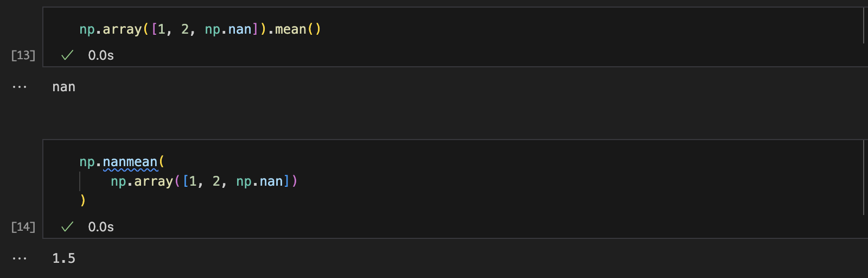Select the execution count label [14]
Viewport: 868px width, 278px height.
click(x=23, y=227)
